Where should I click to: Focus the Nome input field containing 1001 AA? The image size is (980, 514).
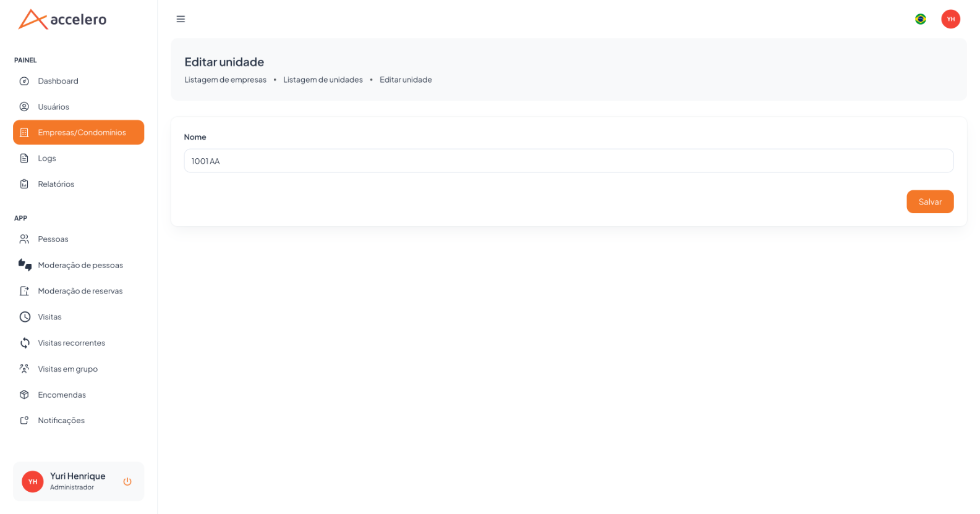tap(568, 161)
